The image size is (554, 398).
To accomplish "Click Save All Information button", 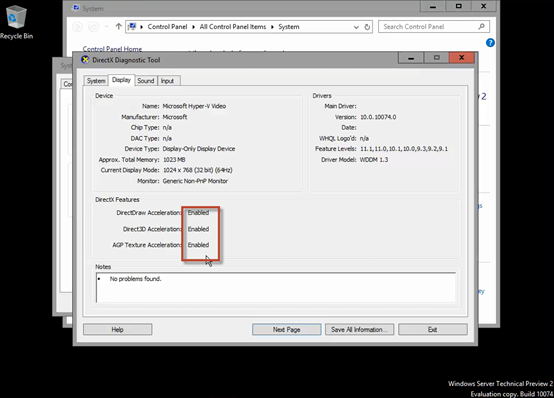I will tap(359, 329).
